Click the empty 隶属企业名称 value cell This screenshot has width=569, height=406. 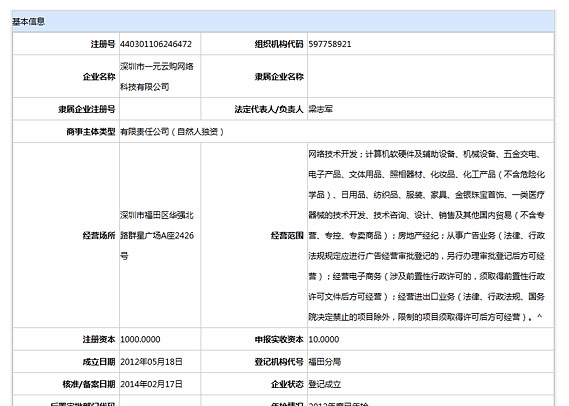pyautogui.click(x=431, y=77)
